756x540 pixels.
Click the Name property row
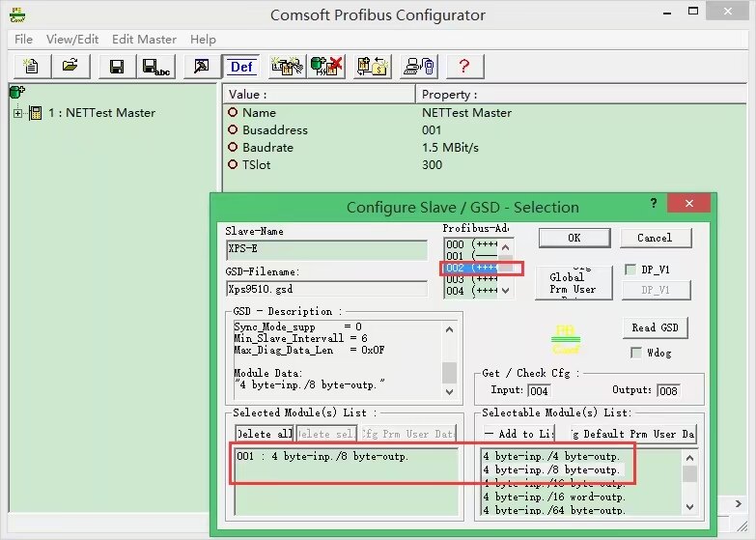pyautogui.click(x=484, y=112)
